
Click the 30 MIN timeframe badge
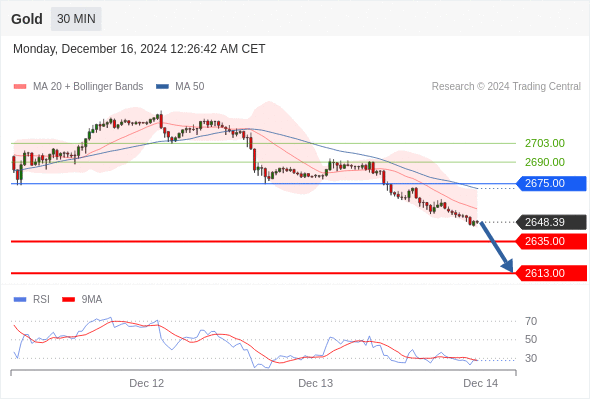click(x=76, y=19)
